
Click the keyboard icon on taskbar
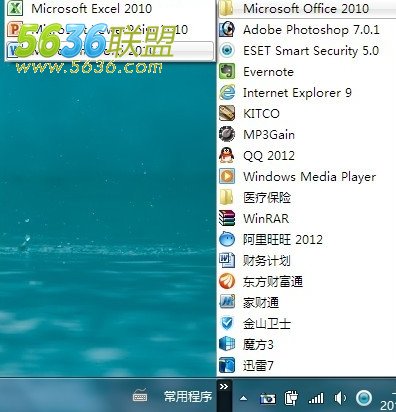pos(140,396)
